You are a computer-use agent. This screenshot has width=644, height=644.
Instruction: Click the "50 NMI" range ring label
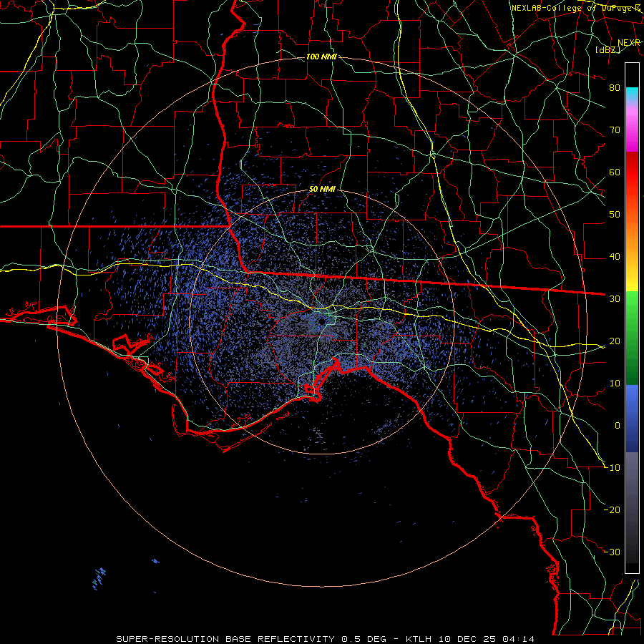click(x=322, y=189)
